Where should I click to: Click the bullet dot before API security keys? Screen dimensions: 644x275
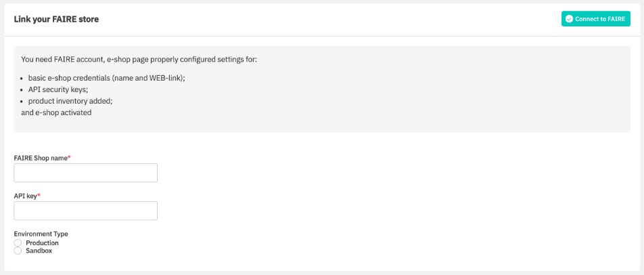22,89
